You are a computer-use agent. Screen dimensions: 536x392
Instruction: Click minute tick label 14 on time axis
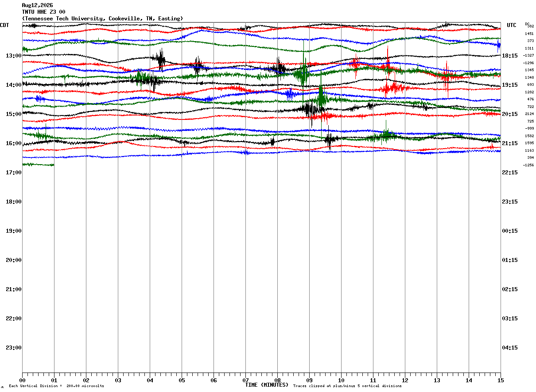(469, 380)
